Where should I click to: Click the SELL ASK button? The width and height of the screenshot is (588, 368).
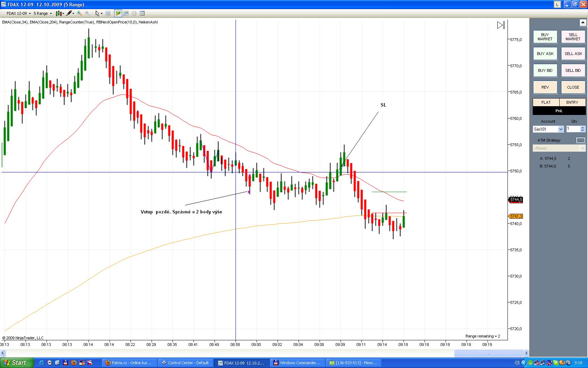click(573, 54)
